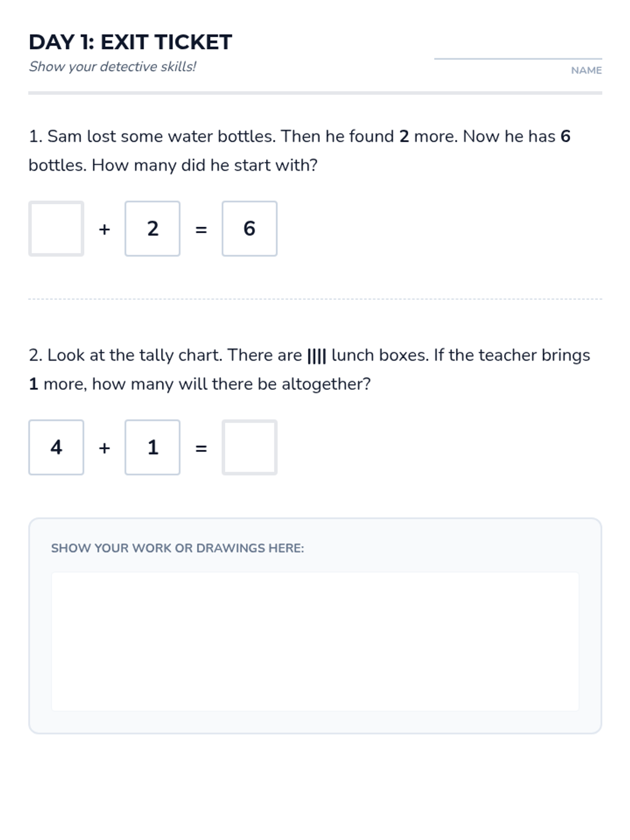Click the "DAY 1: EXIT TICKET" heading
Viewport: 630px width, 840px height.
[x=130, y=42]
